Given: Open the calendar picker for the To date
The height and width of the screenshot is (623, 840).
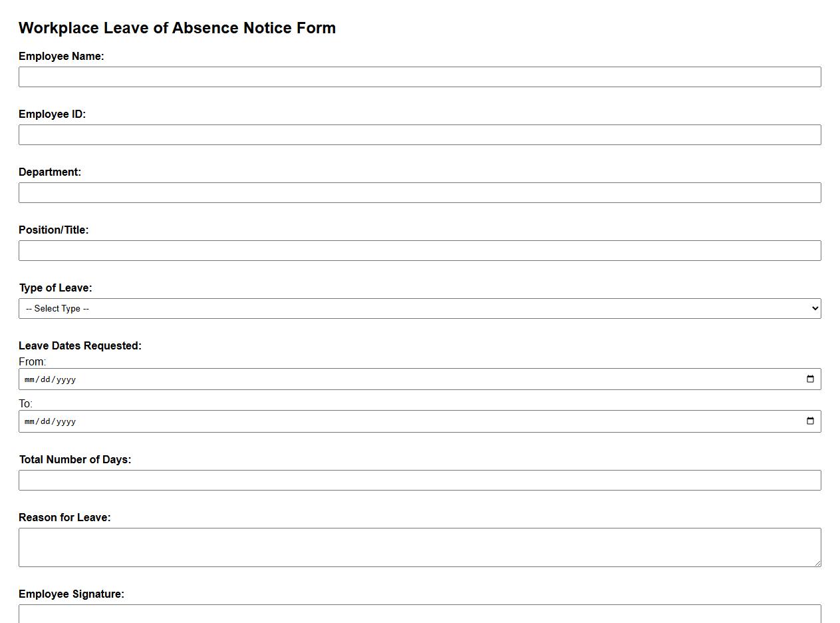Looking at the screenshot, I should point(810,421).
